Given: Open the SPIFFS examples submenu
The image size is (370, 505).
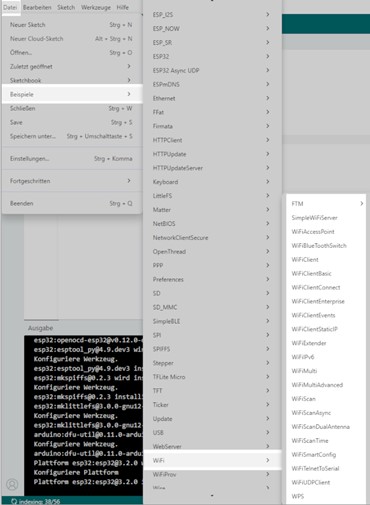Looking at the screenshot, I should tap(212, 349).
